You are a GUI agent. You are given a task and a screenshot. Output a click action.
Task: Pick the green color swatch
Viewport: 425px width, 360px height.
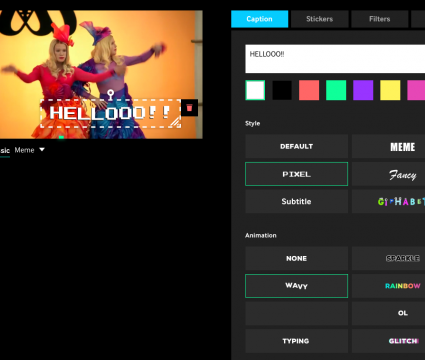(x=336, y=90)
